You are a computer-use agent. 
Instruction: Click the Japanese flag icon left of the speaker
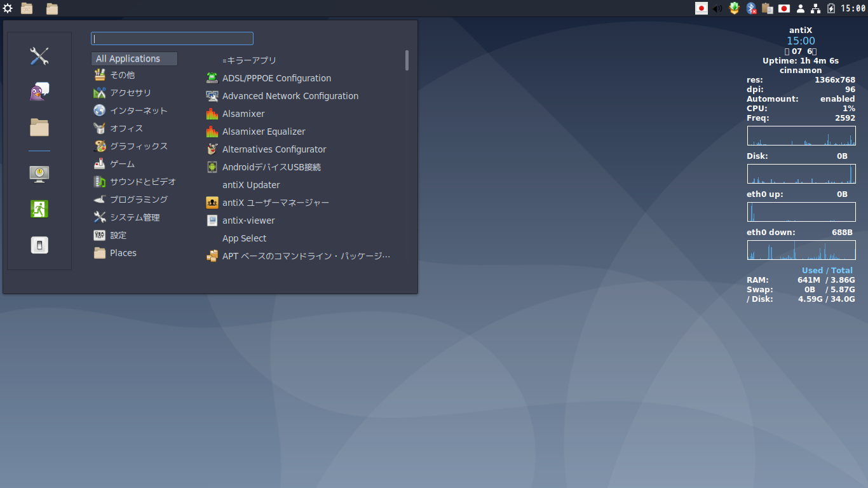702,8
